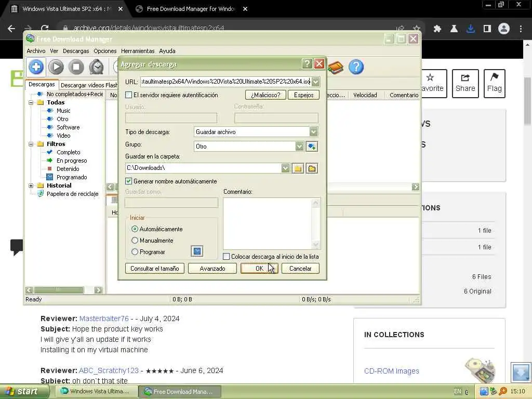Click the Avanzado button
This screenshot has height=399, width=532.
(x=212, y=269)
